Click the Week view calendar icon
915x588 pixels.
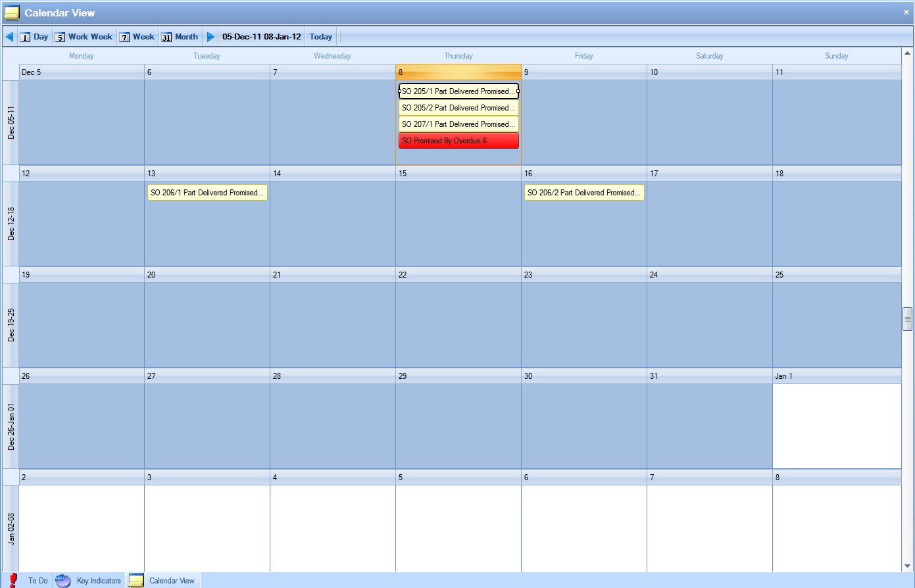coord(124,37)
